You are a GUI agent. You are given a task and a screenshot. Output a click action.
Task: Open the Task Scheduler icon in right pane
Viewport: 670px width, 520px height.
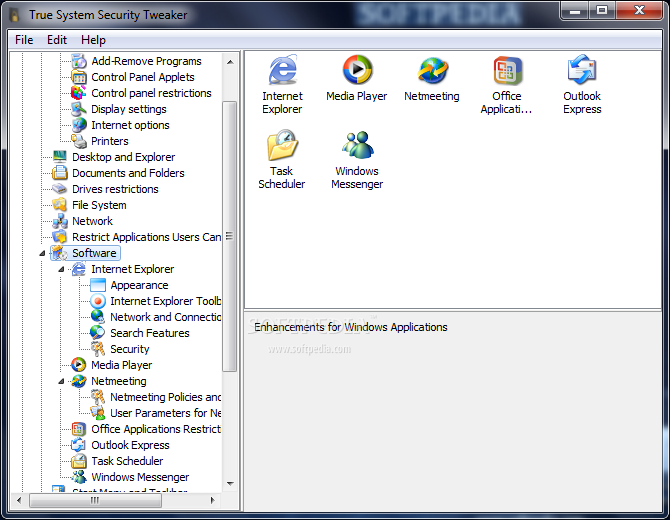(x=282, y=145)
